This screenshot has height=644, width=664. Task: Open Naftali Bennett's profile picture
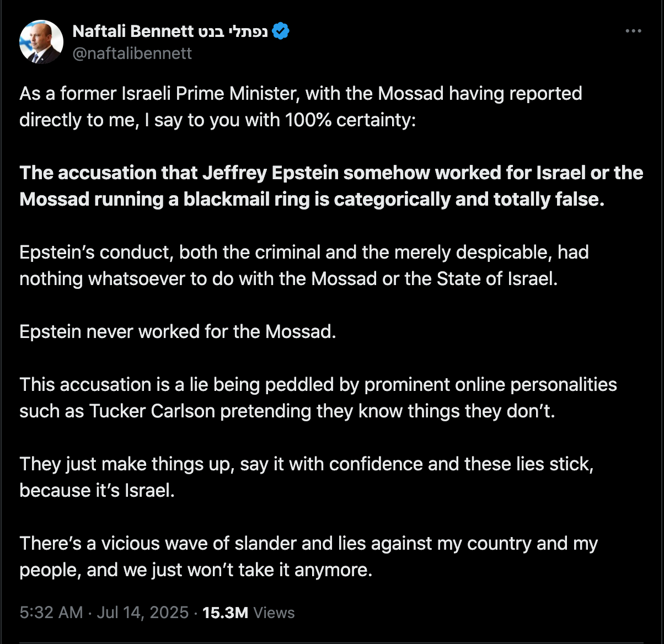tap(41, 42)
